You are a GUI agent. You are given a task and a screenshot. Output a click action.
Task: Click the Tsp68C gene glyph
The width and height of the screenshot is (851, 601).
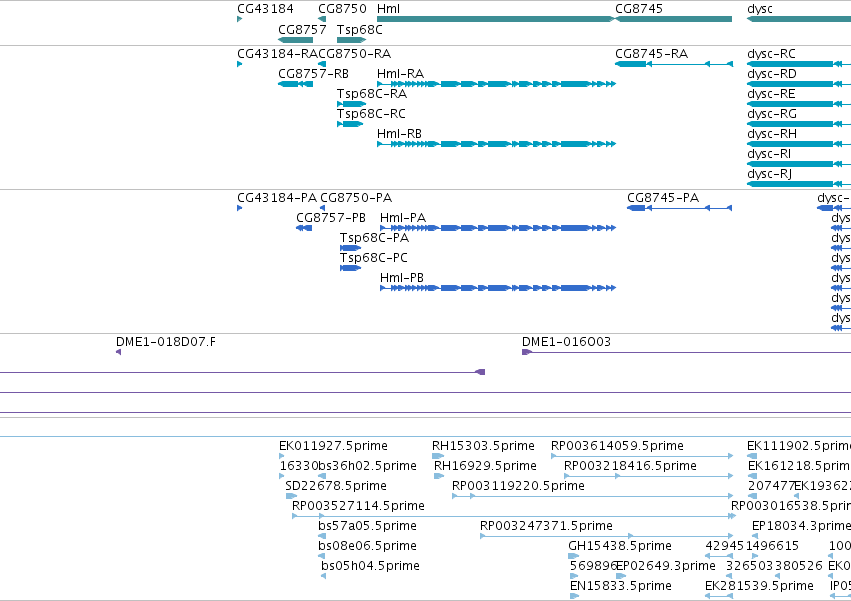coord(352,40)
